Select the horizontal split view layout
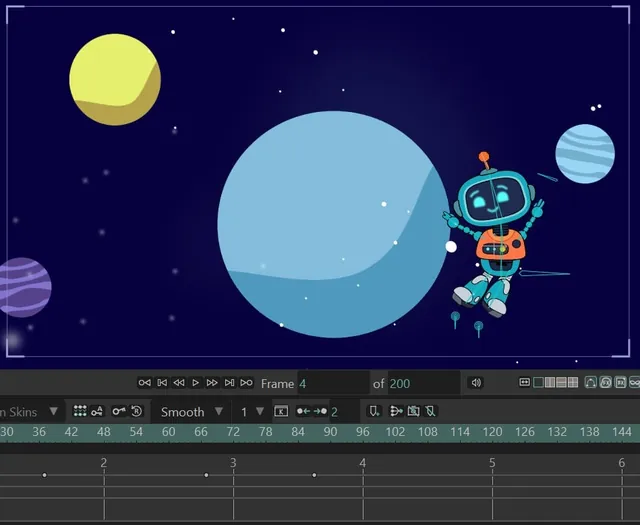 pos(561,383)
